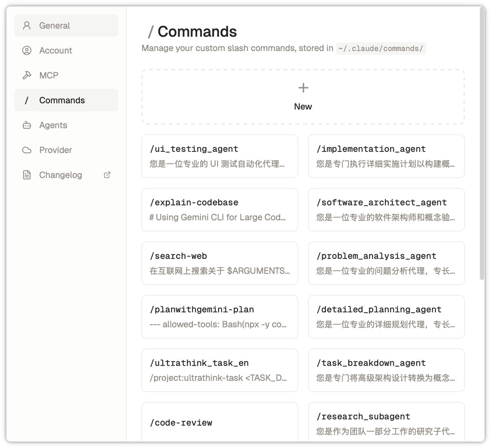Click the Agents robot icon
491x448 pixels.
(27, 125)
